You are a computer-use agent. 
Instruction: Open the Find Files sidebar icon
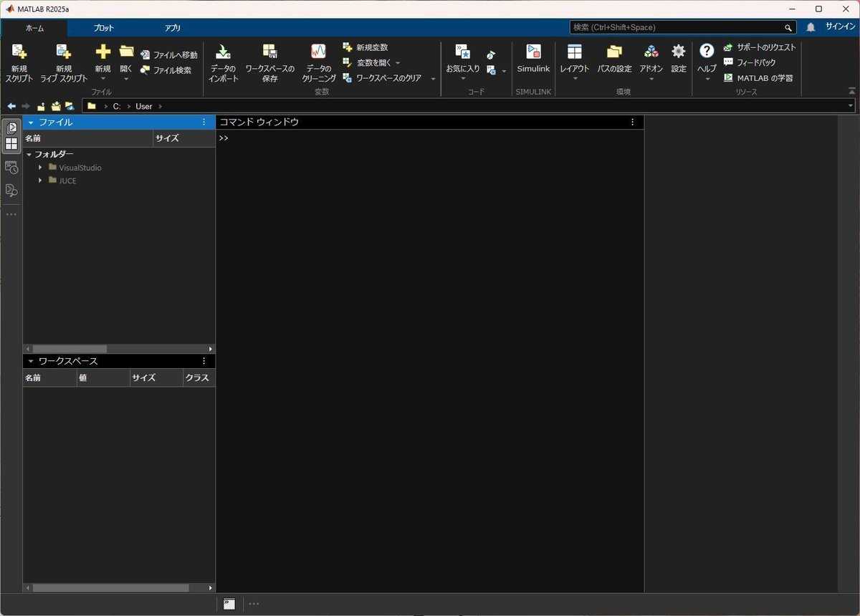(11, 190)
